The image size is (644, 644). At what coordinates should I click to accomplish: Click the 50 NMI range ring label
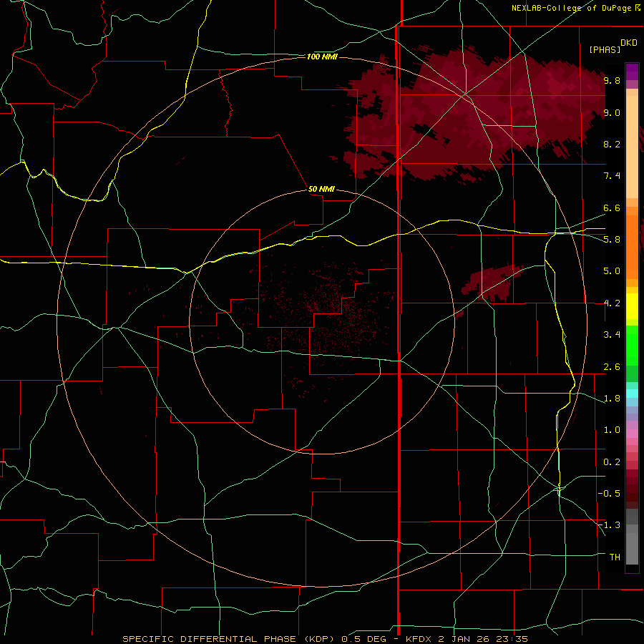(x=321, y=189)
